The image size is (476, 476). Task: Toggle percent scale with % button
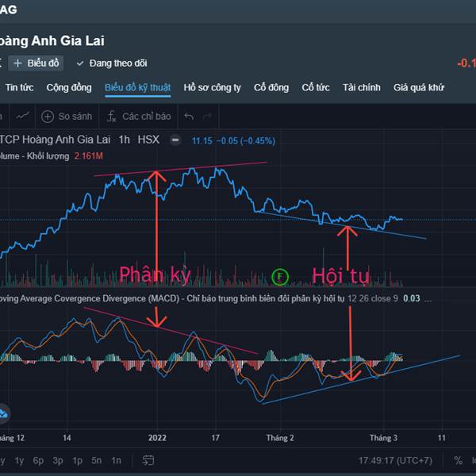click(458, 460)
